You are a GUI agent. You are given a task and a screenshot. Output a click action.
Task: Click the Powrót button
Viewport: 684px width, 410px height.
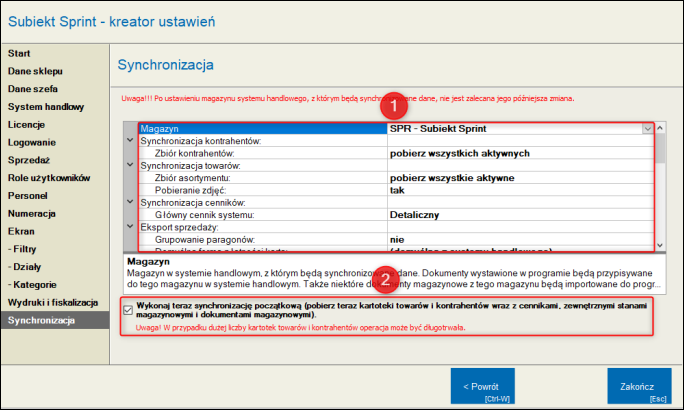coord(482,386)
